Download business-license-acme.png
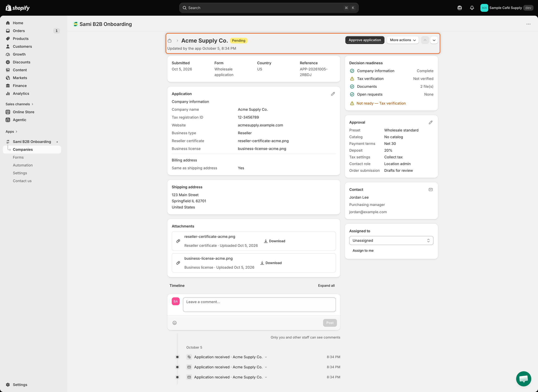 tap(271, 263)
